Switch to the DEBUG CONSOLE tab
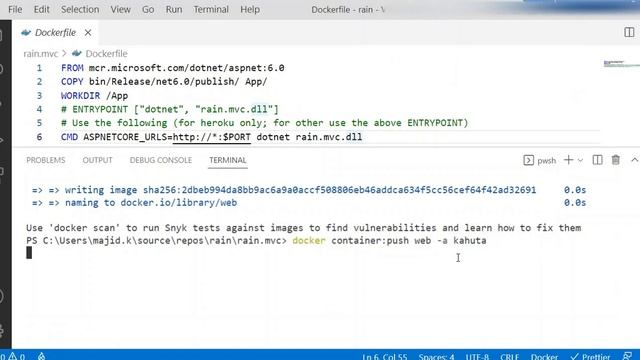640x360 pixels. (x=161, y=160)
